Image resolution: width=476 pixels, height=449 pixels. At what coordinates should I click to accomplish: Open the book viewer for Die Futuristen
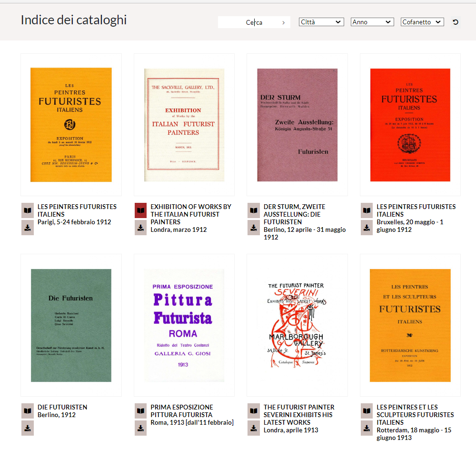coord(28,411)
